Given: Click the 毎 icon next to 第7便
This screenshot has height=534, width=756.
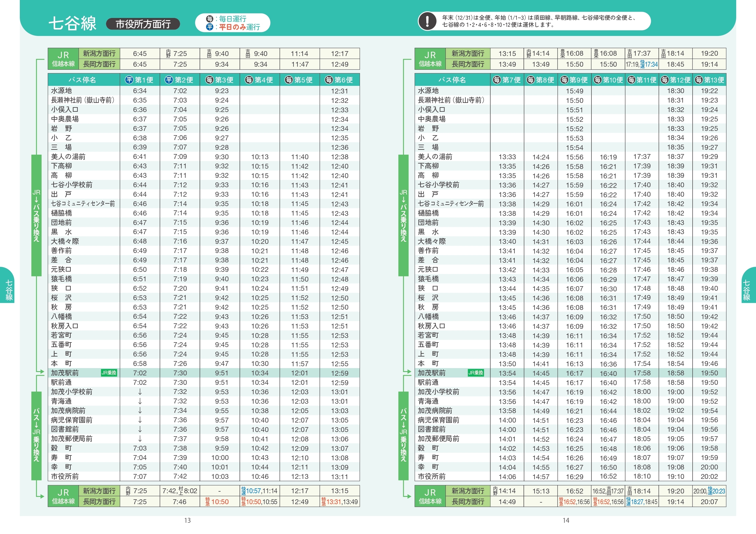Looking at the screenshot, I should tap(497, 80).
